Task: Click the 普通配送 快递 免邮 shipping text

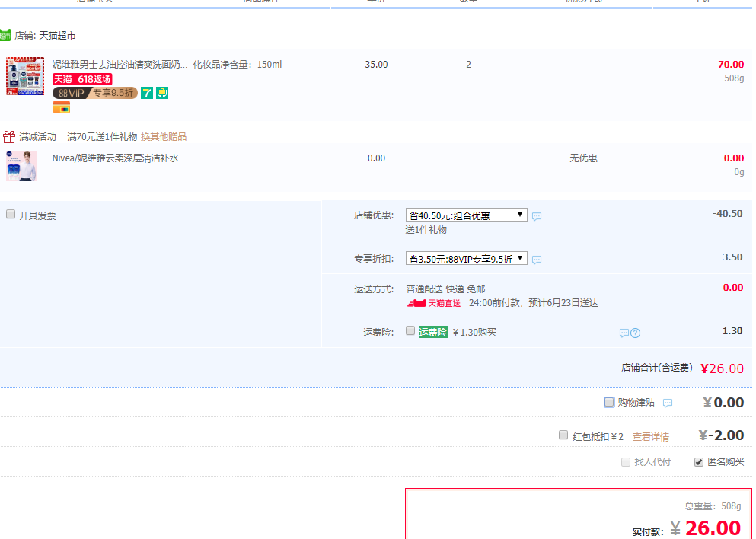Action: point(445,289)
